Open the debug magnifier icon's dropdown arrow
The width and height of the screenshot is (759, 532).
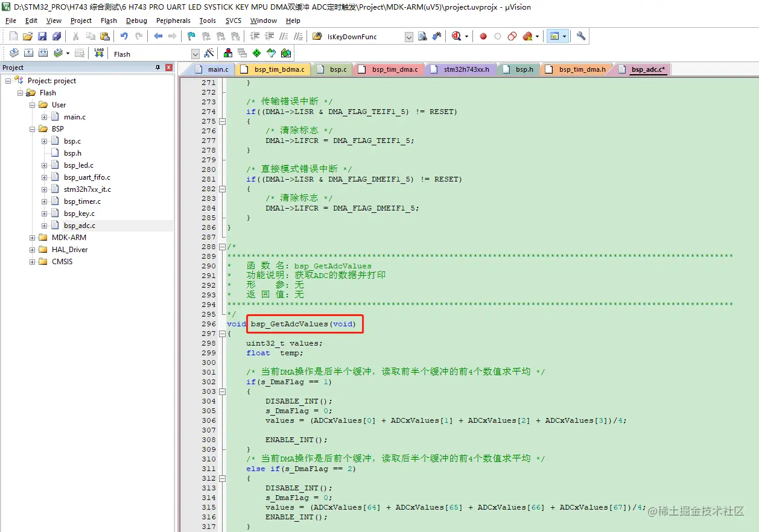click(467, 37)
